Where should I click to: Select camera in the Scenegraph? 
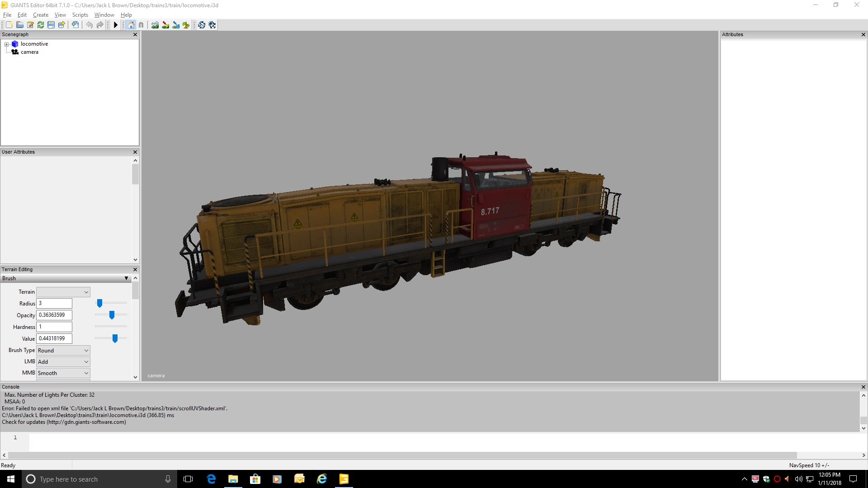coord(29,52)
